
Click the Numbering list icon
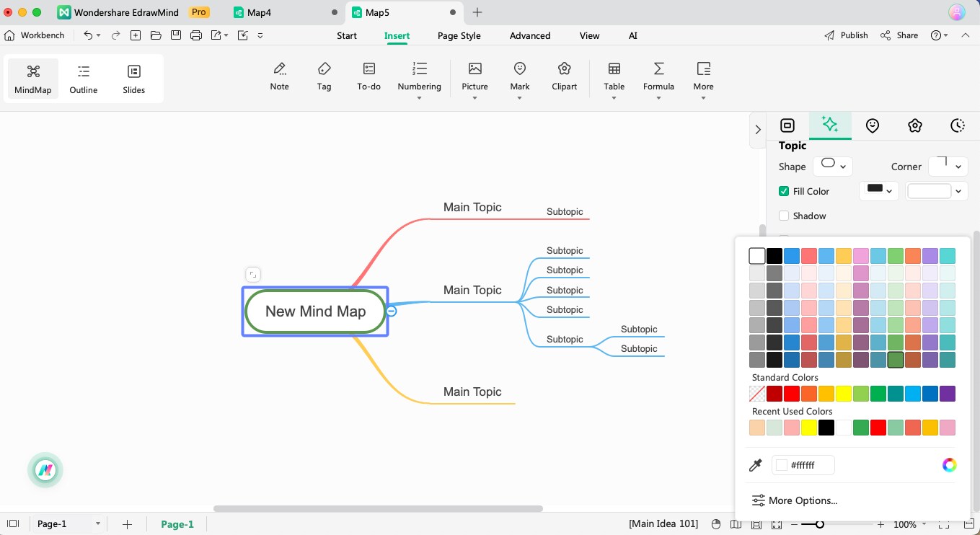419,68
